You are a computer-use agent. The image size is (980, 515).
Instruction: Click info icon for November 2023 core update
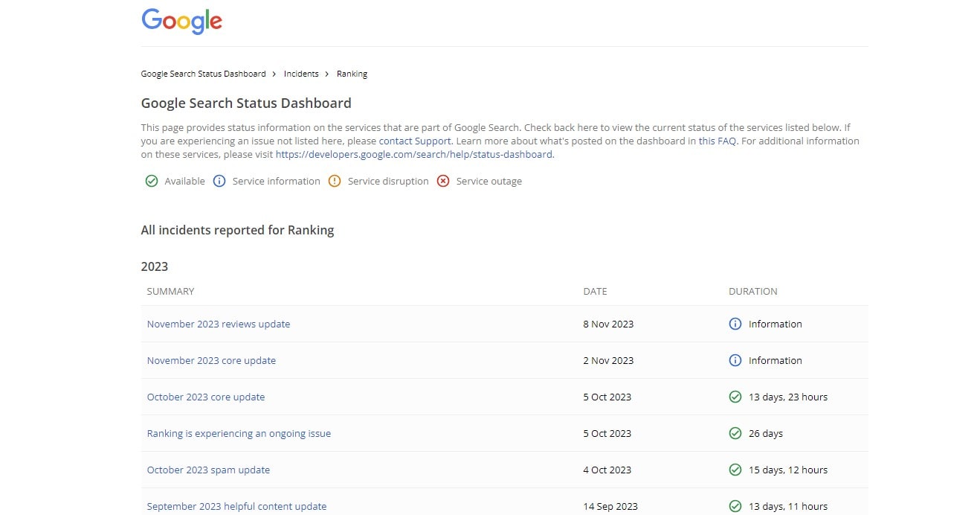point(735,360)
